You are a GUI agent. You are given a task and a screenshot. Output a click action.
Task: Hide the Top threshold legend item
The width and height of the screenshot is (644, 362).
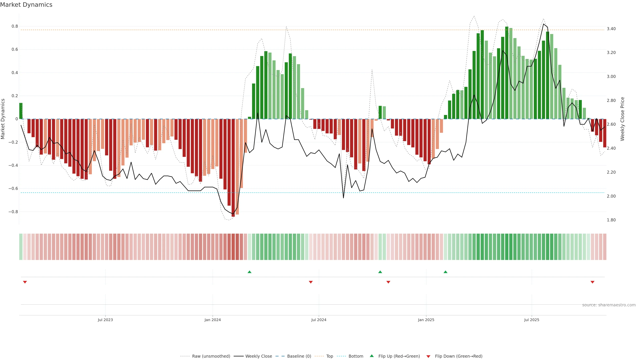[330, 356]
